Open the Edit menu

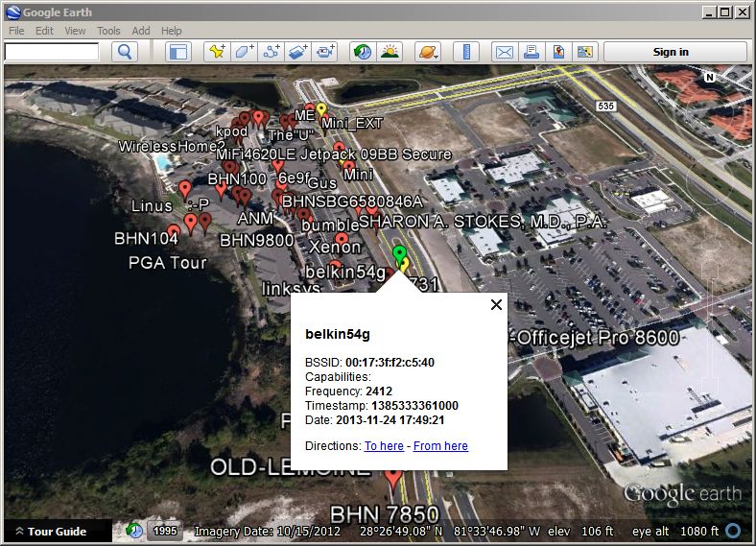44,31
